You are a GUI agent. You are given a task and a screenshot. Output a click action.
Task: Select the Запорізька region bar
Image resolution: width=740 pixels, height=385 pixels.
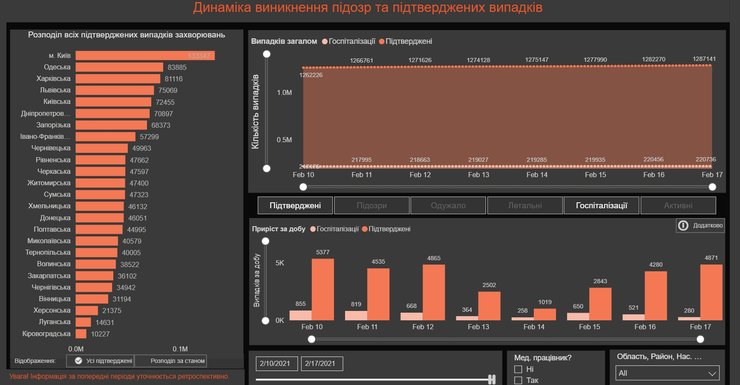click(x=111, y=125)
